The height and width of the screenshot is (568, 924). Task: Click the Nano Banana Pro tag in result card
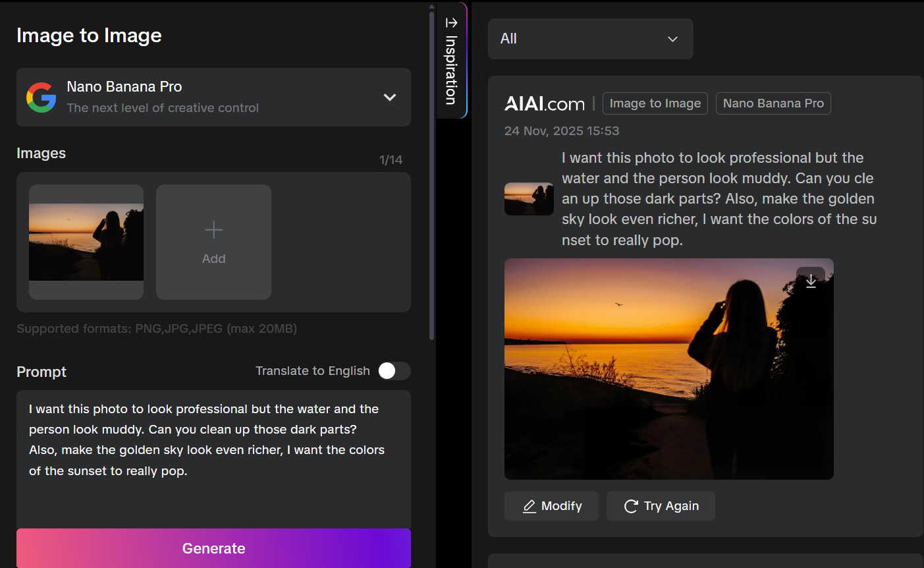point(773,103)
